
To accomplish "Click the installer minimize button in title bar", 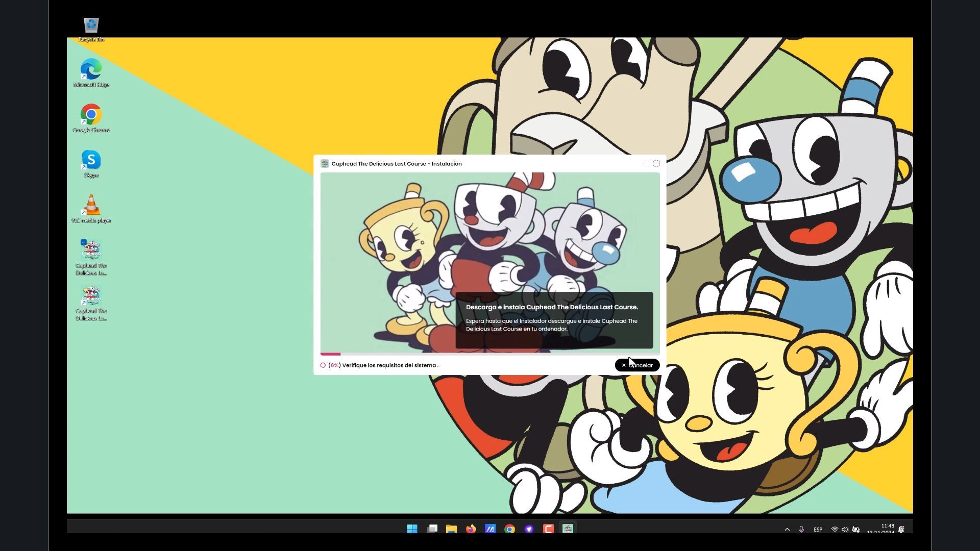I will pos(647,164).
